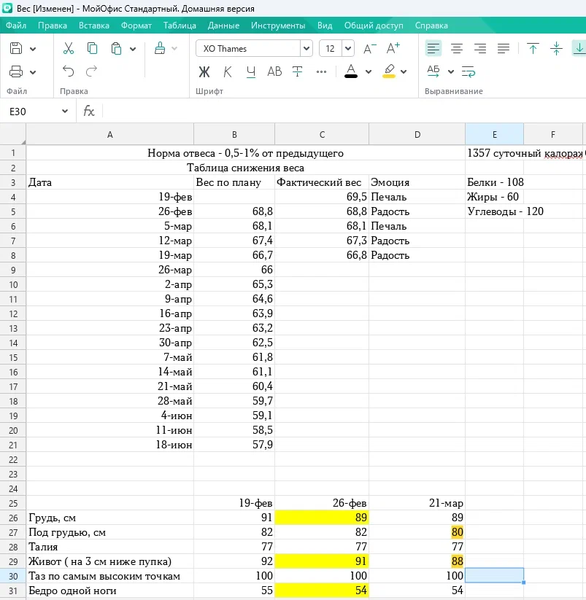Click the fx insert function button

tap(89, 111)
